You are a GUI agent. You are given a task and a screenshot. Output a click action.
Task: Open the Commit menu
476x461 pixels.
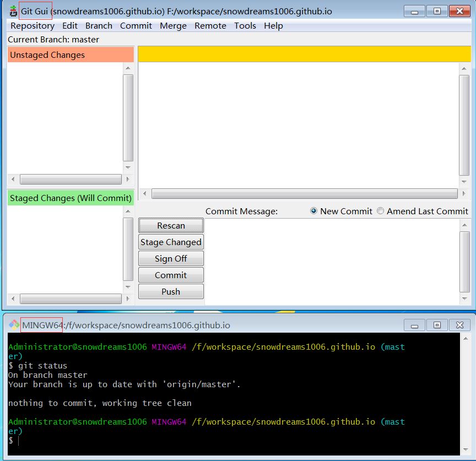click(x=136, y=26)
